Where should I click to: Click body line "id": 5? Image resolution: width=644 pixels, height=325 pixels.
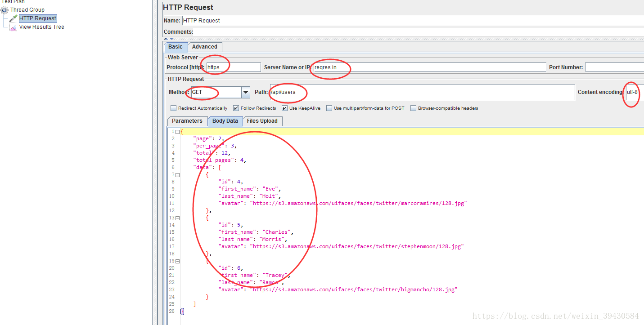click(230, 225)
